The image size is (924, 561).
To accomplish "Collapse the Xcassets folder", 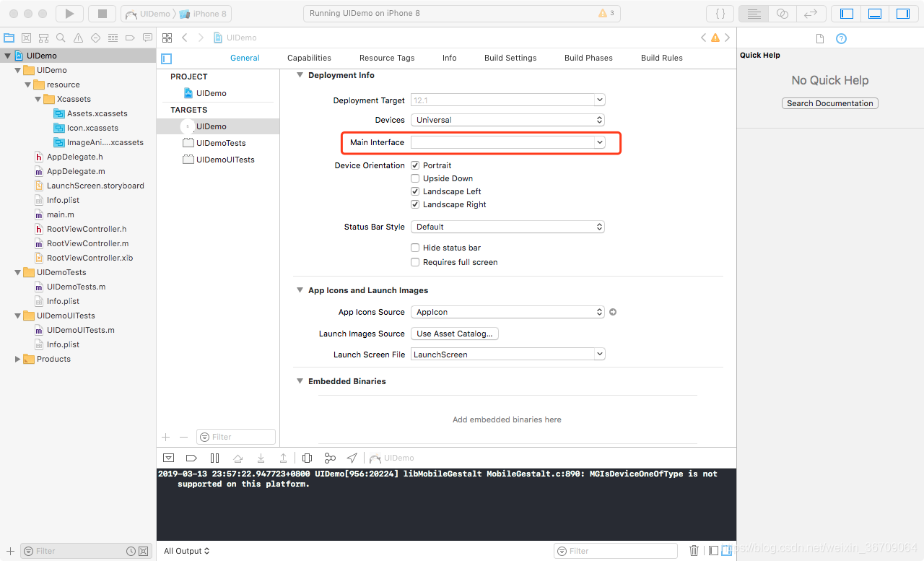I will pyautogui.click(x=38, y=99).
